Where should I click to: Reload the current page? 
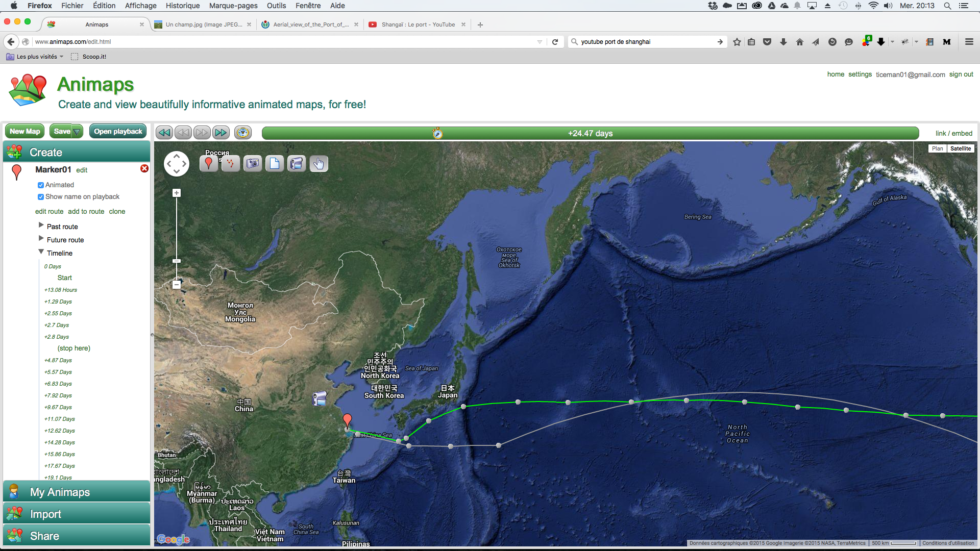click(x=555, y=42)
